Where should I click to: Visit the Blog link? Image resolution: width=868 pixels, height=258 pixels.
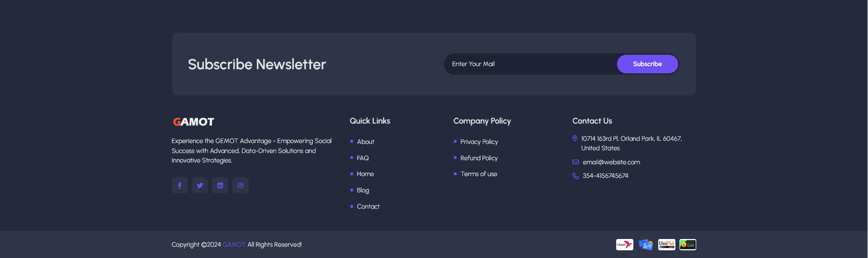tap(363, 190)
